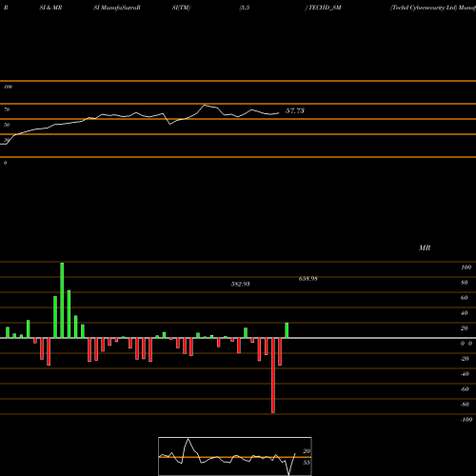Click the tallest green MR bar
This screenshot has width=476, height=476.
pos(62,300)
